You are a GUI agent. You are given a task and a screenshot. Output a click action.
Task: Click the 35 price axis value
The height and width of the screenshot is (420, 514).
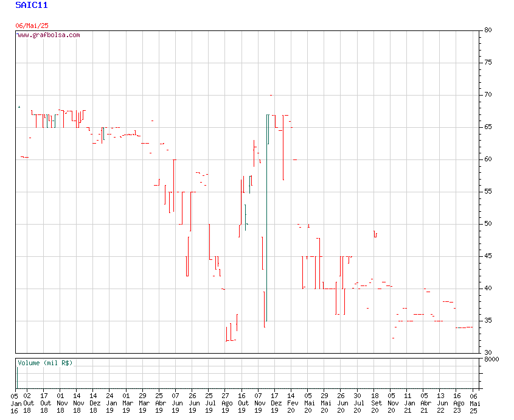488,321
